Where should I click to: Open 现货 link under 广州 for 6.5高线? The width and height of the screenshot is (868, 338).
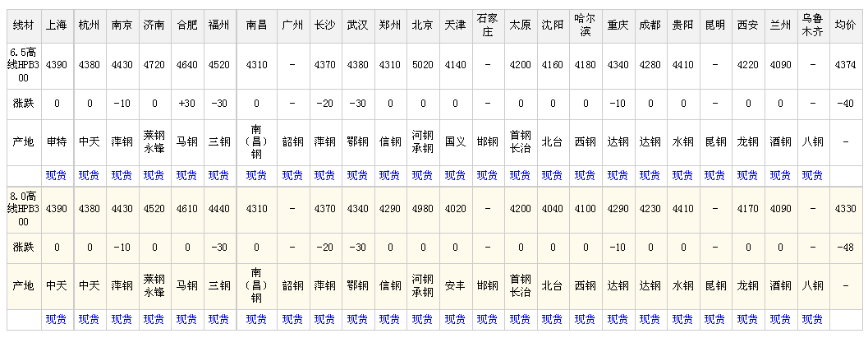pyautogui.click(x=292, y=175)
